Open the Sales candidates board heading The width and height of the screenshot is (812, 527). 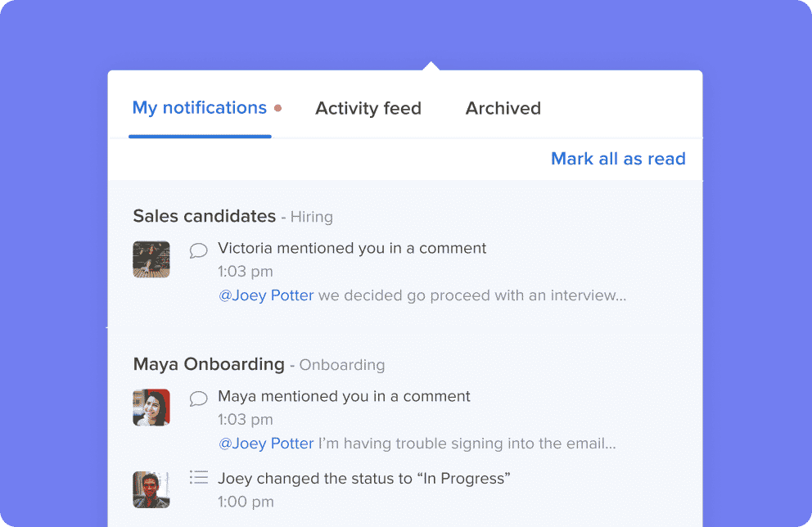pos(205,216)
